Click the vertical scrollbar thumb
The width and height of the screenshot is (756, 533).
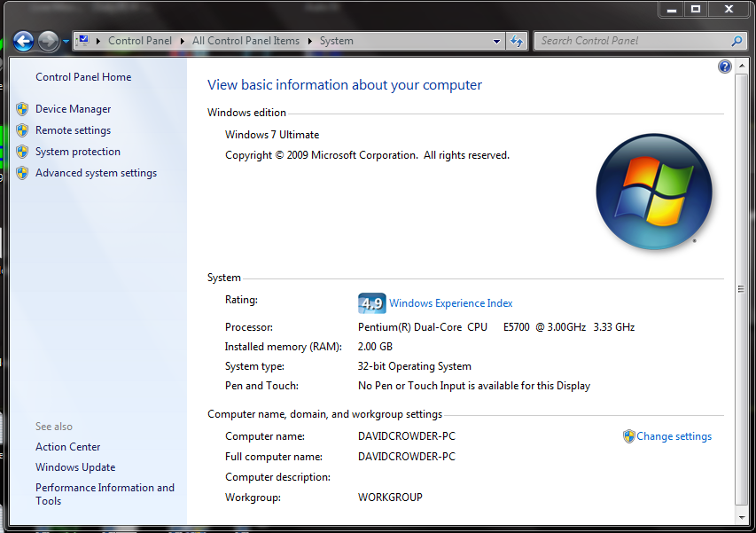click(x=742, y=289)
